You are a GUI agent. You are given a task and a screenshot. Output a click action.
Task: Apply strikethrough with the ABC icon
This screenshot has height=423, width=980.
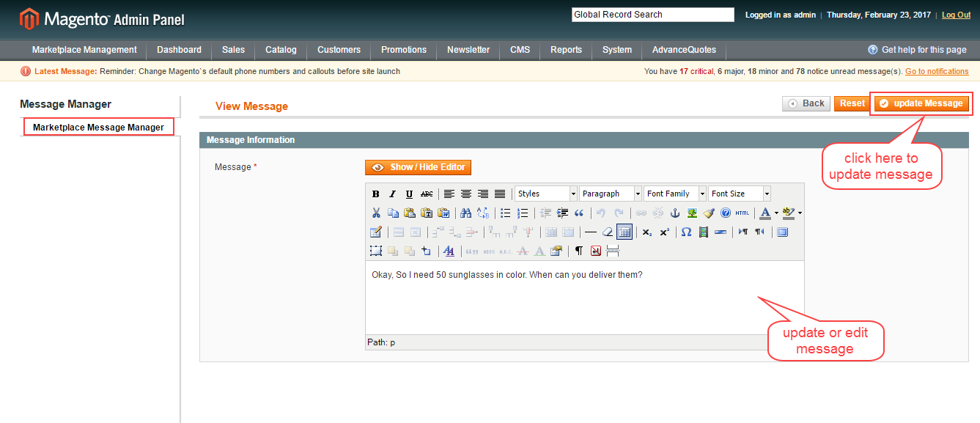pyautogui.click(x=427, y=194)
